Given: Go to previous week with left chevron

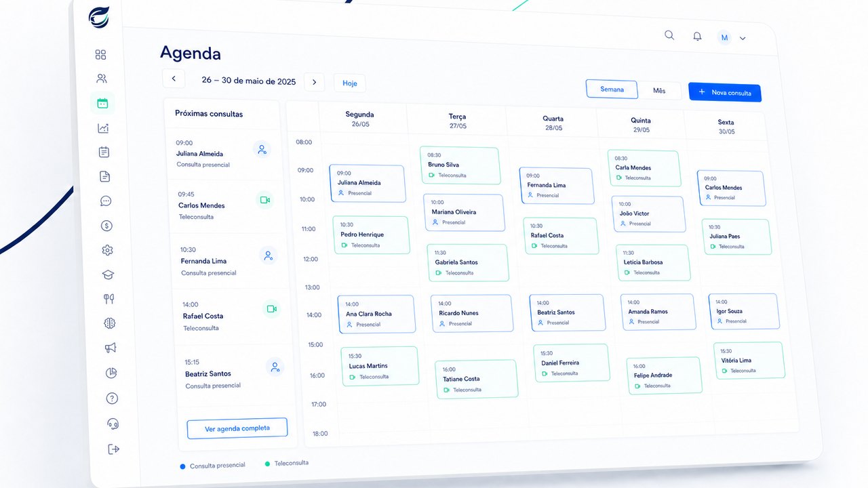Looking at the screenshot, I should pos(174,79).
